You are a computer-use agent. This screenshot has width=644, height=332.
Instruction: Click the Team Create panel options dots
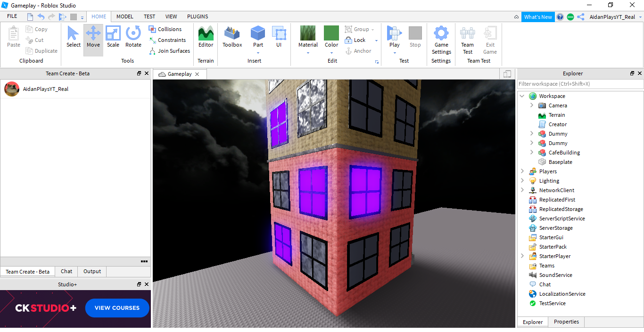click(x=144, y=261)
